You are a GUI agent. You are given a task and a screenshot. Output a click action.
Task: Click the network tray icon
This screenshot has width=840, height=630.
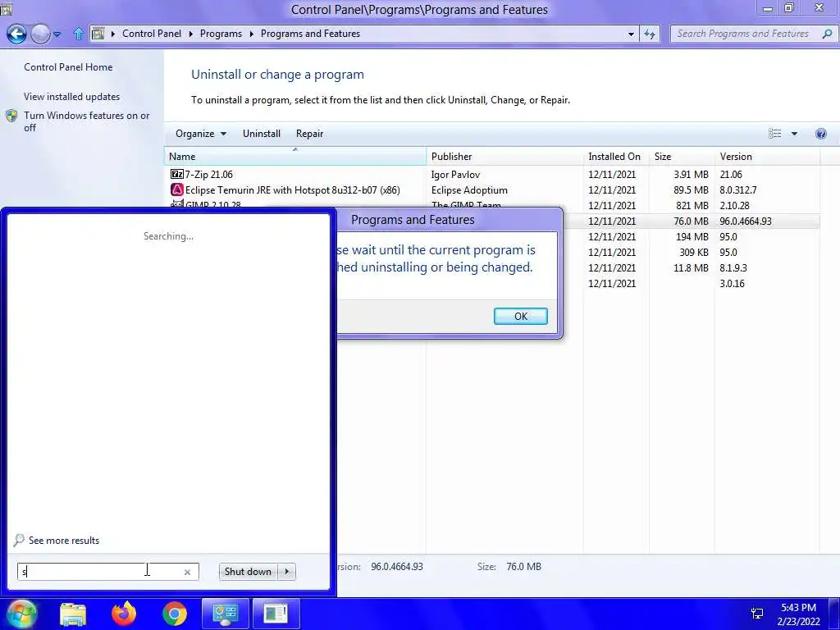point(757,614)
